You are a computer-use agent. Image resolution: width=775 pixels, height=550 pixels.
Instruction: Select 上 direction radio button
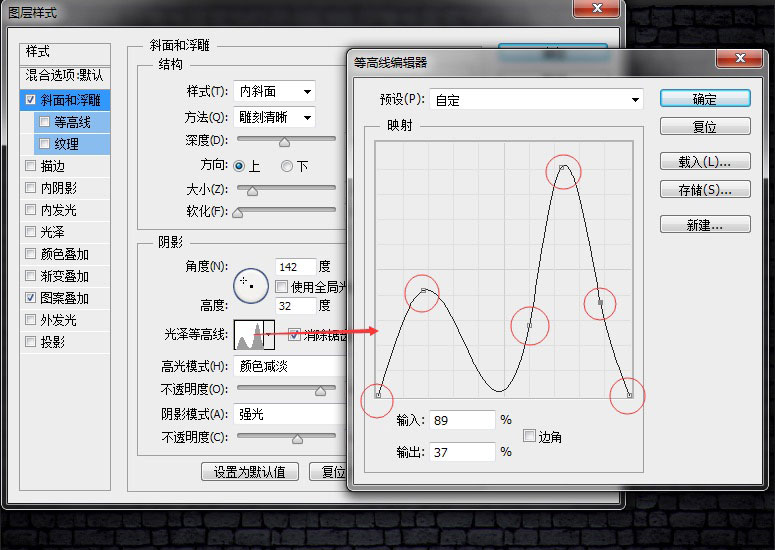tap(239, 166)
